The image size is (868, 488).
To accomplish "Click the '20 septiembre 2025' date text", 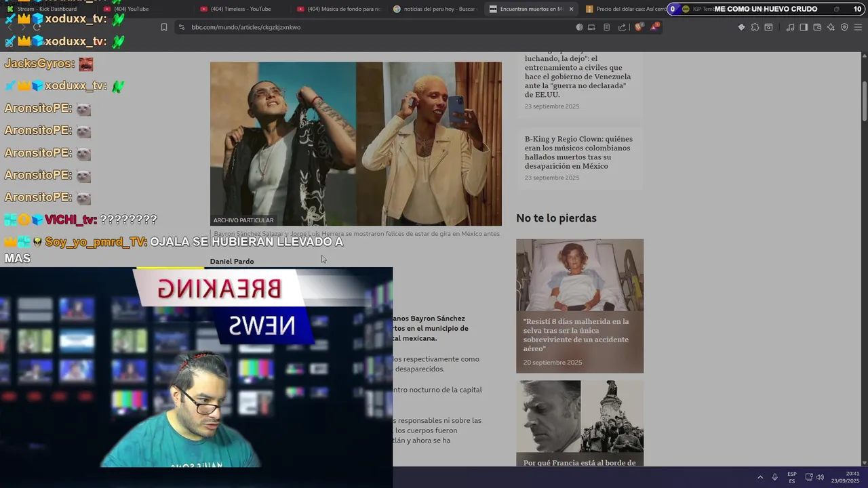I will tap(553, 363).
